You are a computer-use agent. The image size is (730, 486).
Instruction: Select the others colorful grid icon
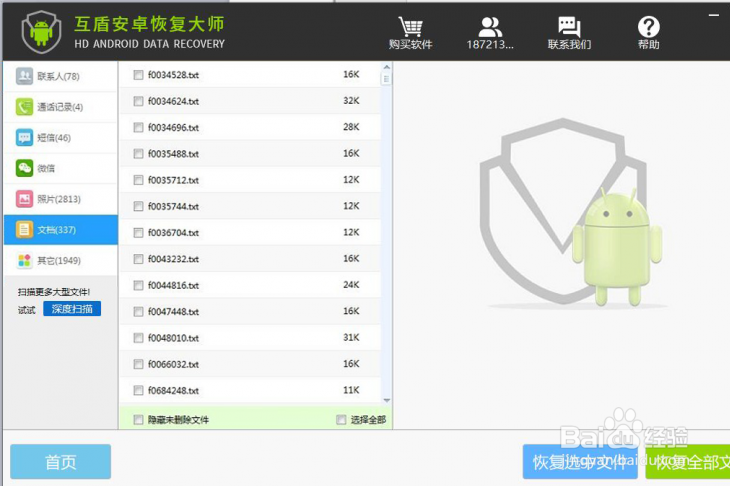(x=24, y=260)
